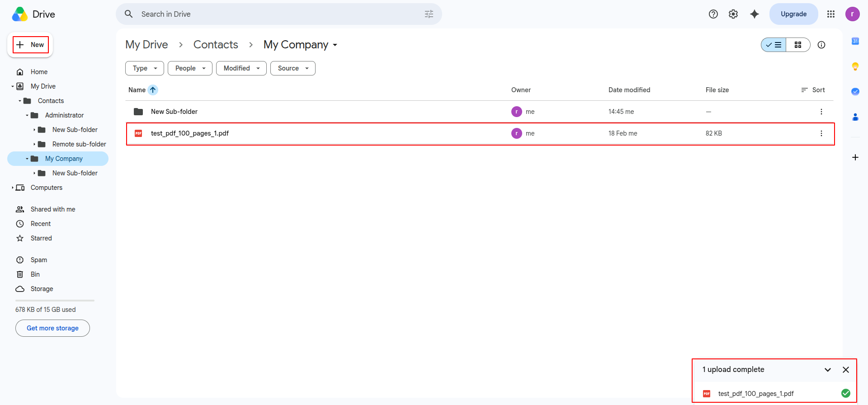Click the New button
Screen dimensions: 868x405
tap(30, 45)
